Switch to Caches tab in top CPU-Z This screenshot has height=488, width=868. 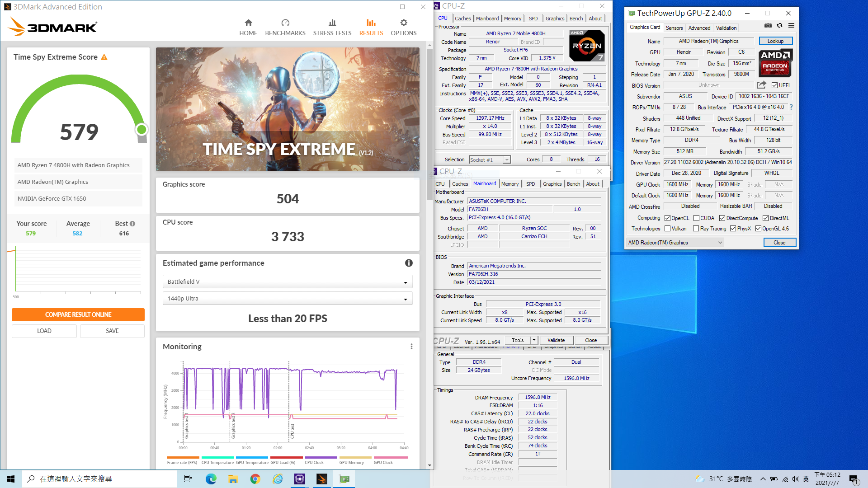(x=462, y=19)
